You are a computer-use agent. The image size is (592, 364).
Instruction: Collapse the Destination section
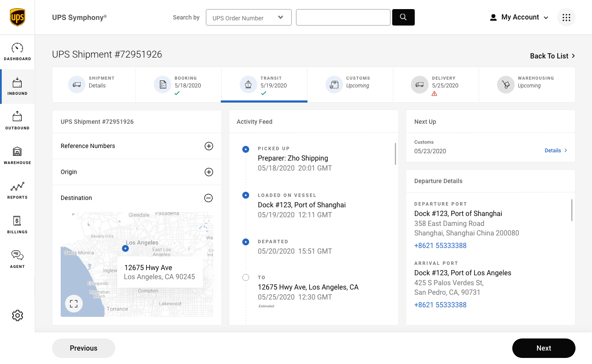click(x=208, y=198)
